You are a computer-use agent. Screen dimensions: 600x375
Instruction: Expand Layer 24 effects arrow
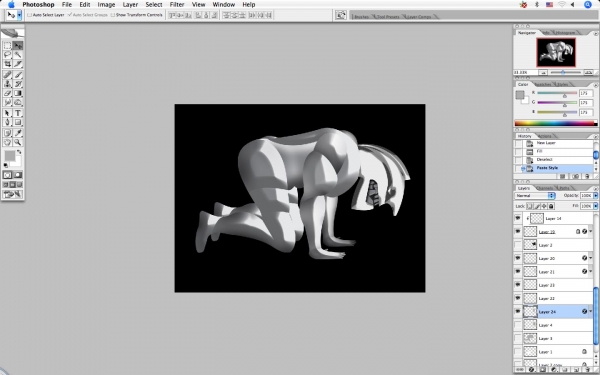591,312
